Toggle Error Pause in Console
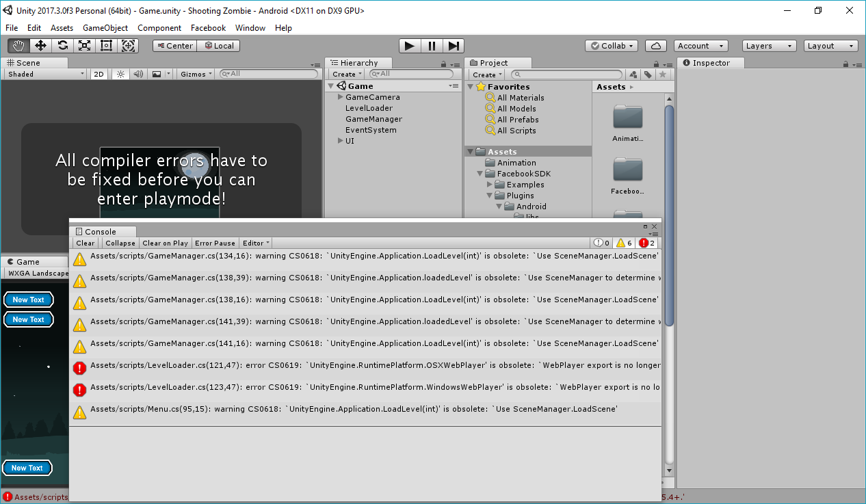Viewport: 866px width, 504px height. click(215, 243)
